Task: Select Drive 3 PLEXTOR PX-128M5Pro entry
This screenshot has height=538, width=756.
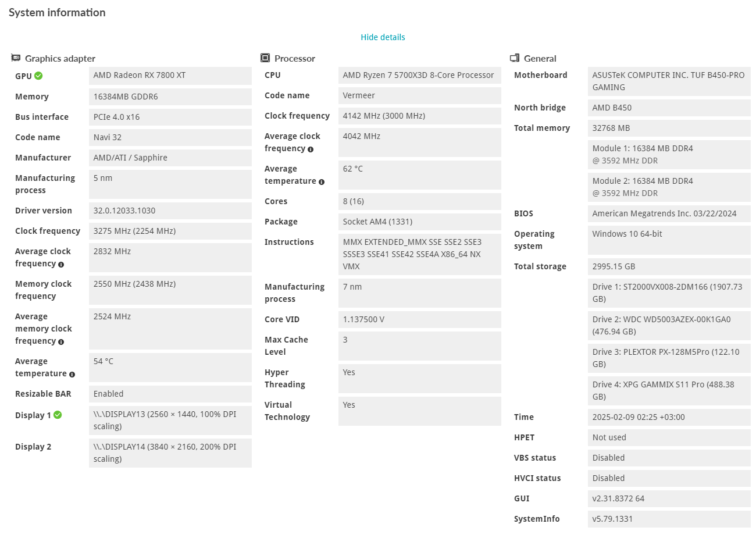Action: (669, 358)
